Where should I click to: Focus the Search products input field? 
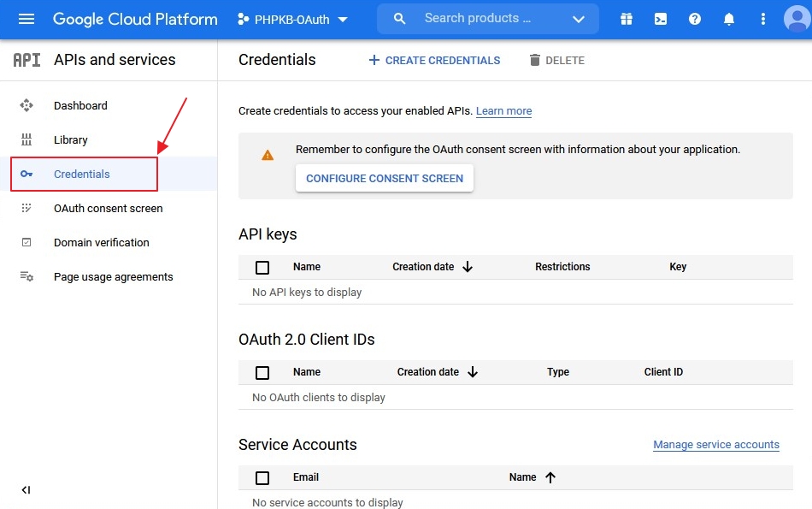tap(479, 19)
